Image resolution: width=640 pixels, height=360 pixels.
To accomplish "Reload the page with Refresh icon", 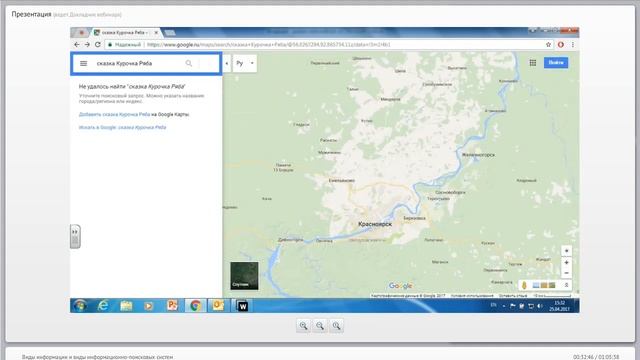I will pos(98,44).
